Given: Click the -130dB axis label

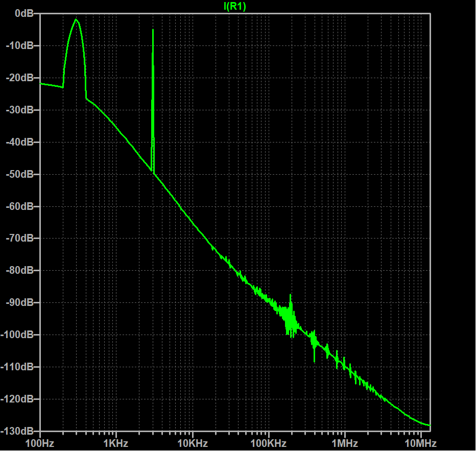Looking at the screenshot, I should 17,431.
